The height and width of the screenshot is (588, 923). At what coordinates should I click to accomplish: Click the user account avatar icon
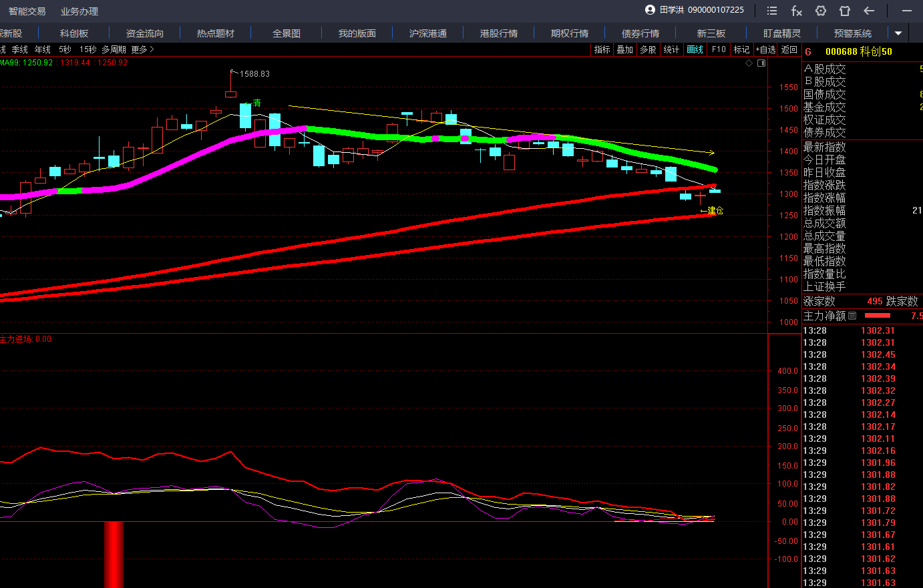pos(650,10)
